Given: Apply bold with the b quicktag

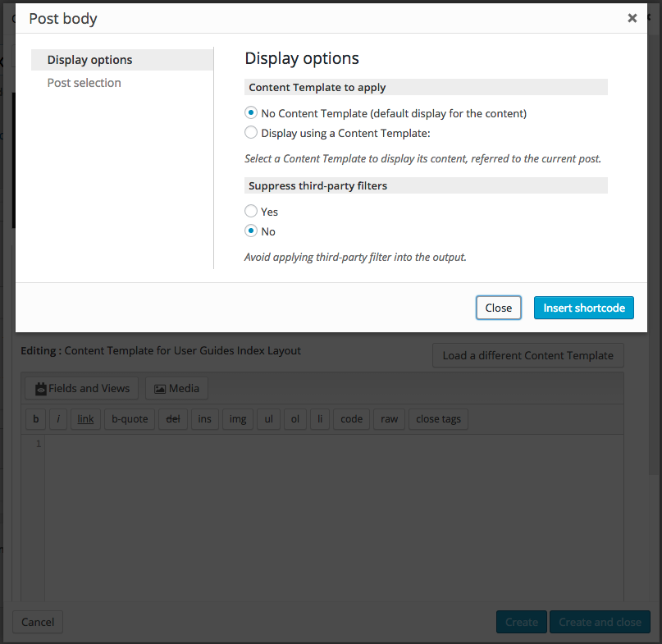Looking at the screenshot, I should [x=35, y=419].
